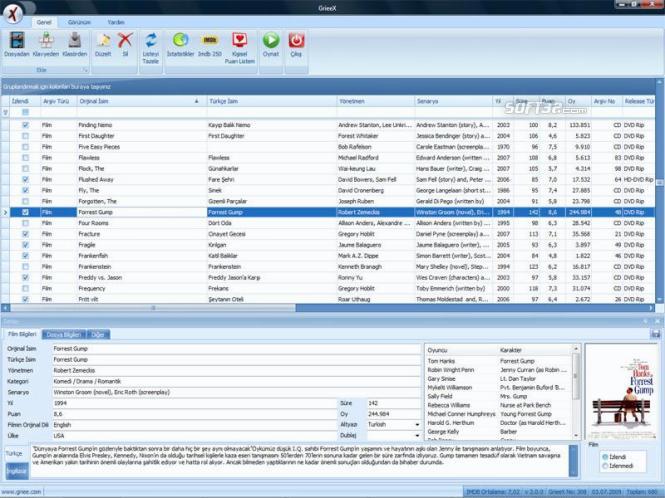
Task: Click the Forrest Gump poster thumbnail
Action: tap(622, 392)
